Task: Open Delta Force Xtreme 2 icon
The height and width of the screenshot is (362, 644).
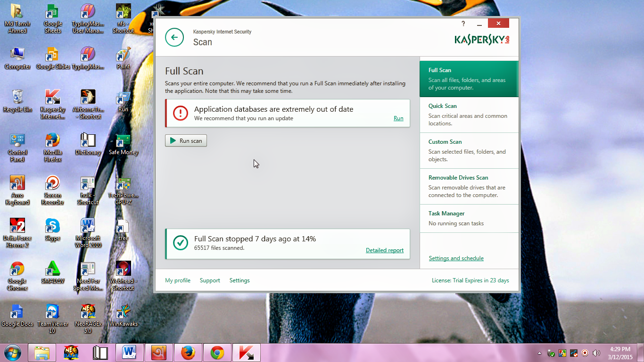Action: coord(17,233)
